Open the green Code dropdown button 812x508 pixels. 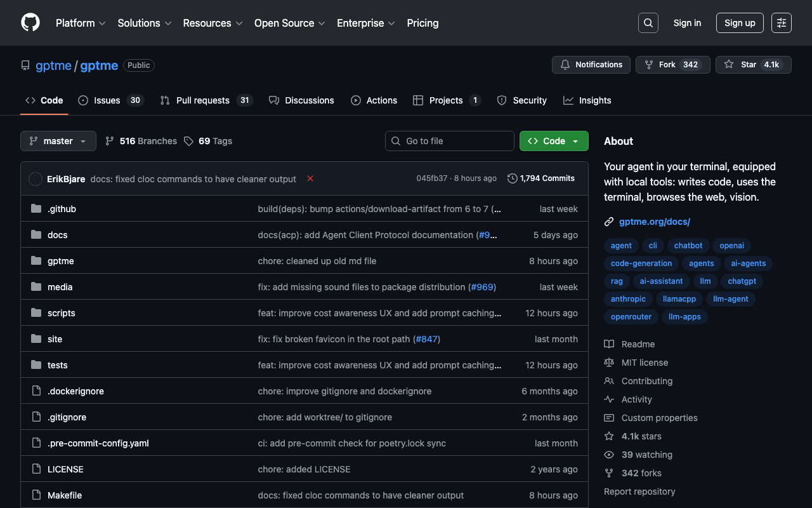click(554, 141)
